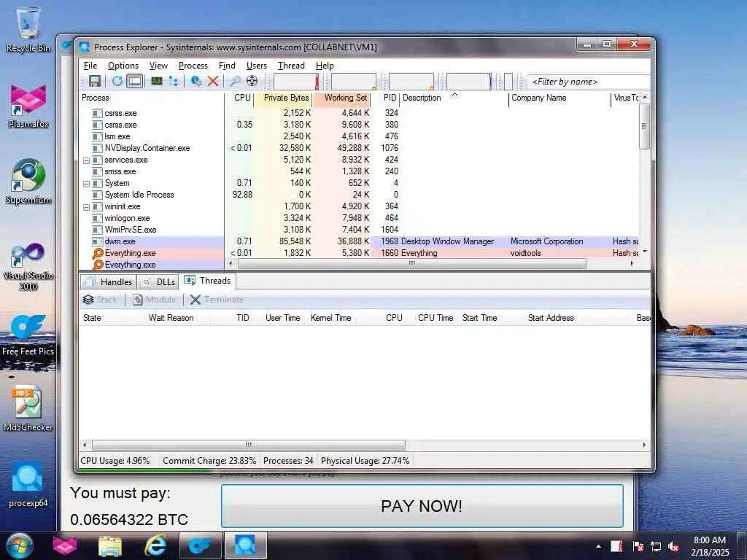Sort by the Process column header

[152, 98]
